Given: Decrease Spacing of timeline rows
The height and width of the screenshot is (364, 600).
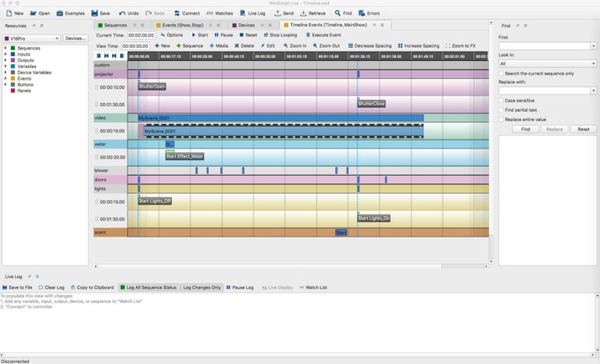Looking at the screenshot, I should 370,45.
